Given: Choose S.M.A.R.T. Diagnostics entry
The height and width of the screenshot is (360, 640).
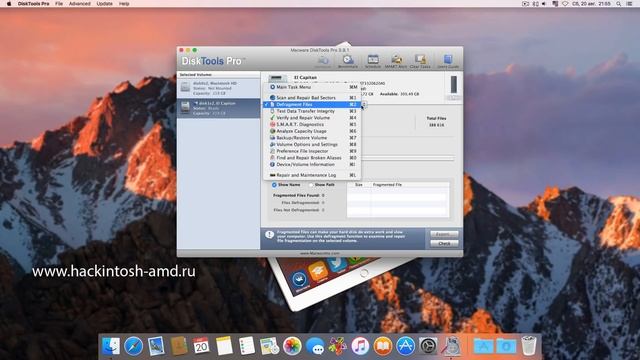Looking at the screenshot, I should pos(312,124).
